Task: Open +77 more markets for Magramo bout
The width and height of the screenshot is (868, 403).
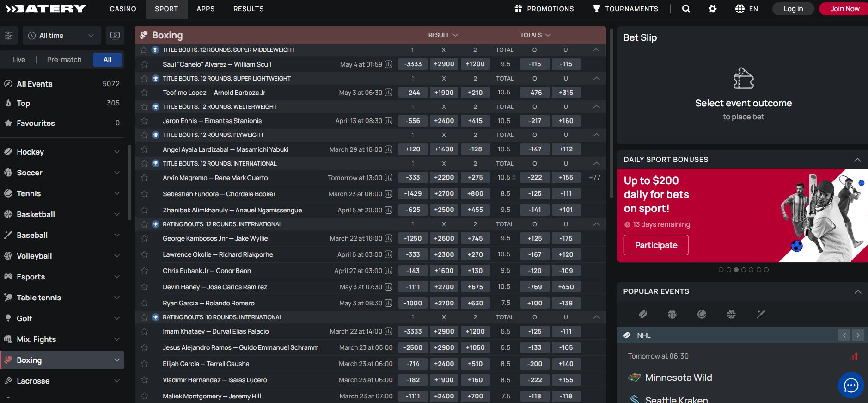Action: tap(595, 178)
